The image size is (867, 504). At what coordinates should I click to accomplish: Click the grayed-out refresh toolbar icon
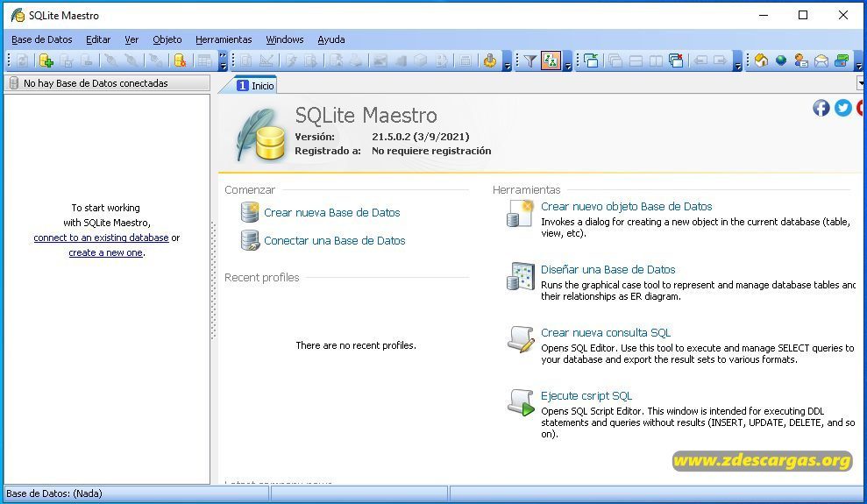[x=22, y=60]
